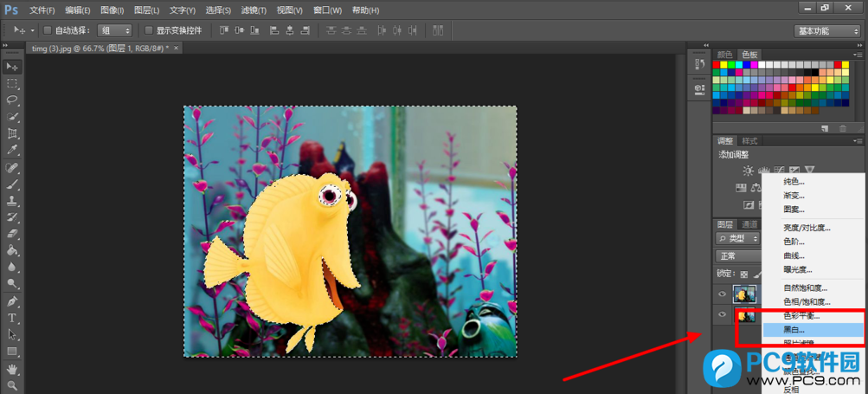The height and width of the screenshot is (394, 868).
Task: Select the Brush tool
Action: 11,184
